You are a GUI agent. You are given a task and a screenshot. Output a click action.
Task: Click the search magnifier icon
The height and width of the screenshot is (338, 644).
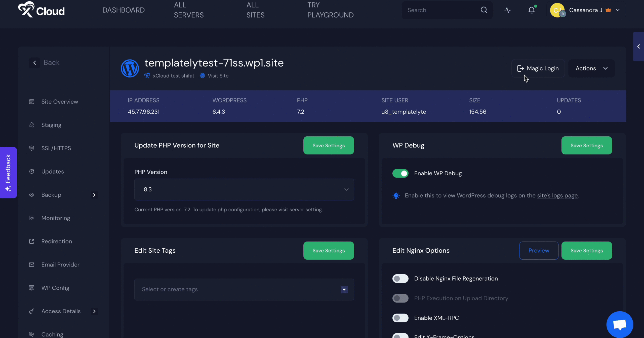[484, 10]
